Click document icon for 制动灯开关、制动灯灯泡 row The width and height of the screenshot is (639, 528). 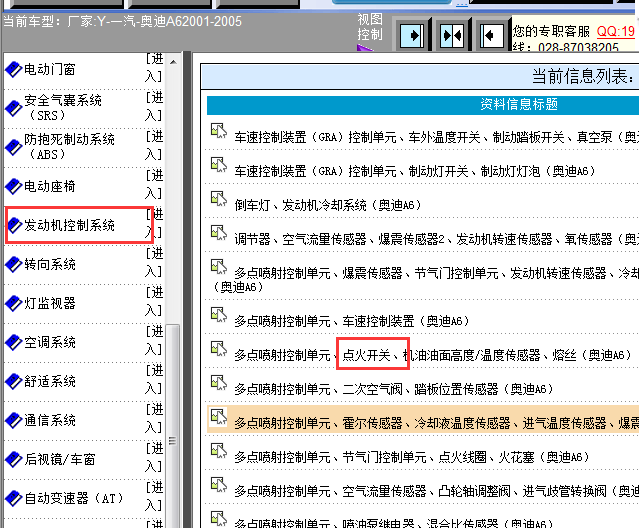[x=218, y=165]
